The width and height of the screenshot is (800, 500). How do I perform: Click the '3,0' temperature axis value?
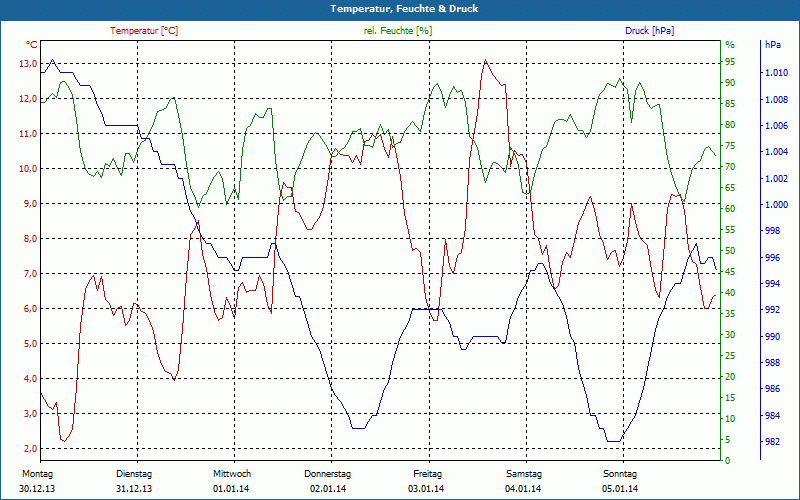30,414
